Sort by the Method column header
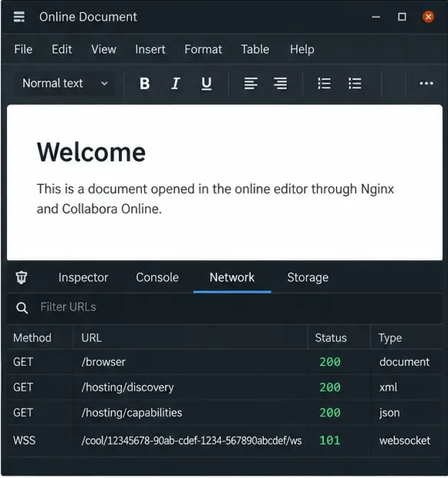This screenshot has height=478, width=448. click(32, 338)
